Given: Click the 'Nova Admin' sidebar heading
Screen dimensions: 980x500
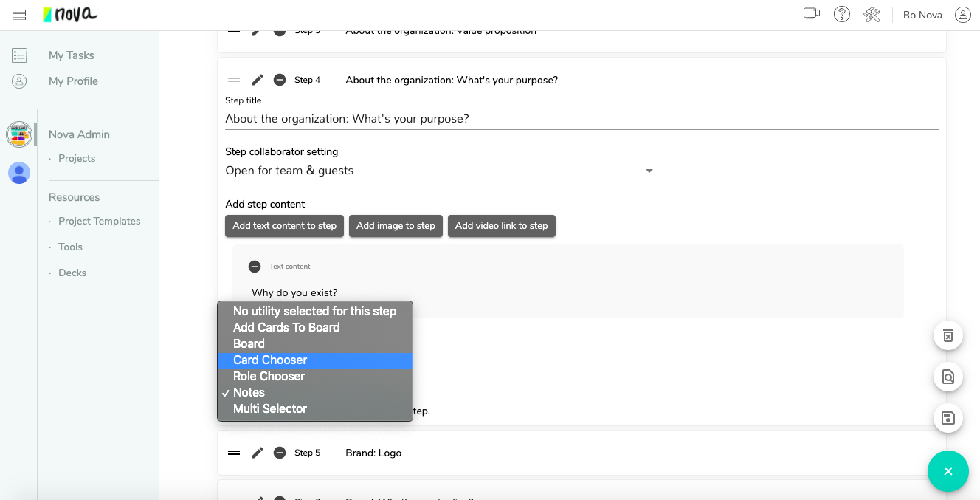Looking at the screenshot, I should 79,134.
